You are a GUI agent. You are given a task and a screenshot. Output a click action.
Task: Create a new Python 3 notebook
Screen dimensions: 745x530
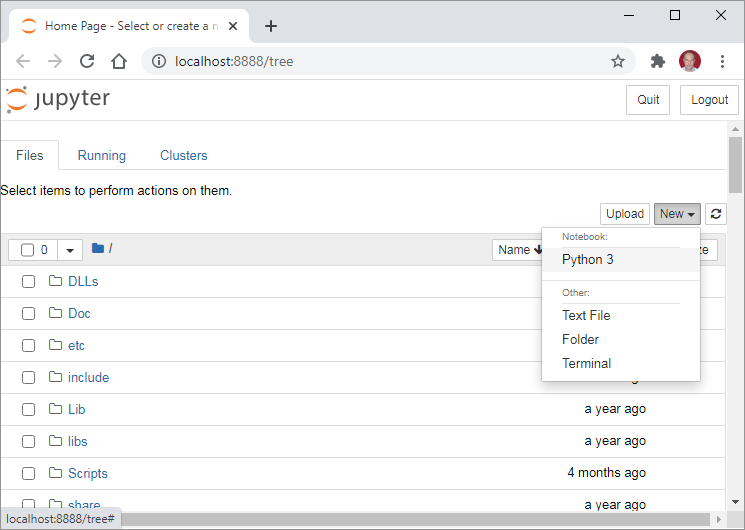[621, 260]
